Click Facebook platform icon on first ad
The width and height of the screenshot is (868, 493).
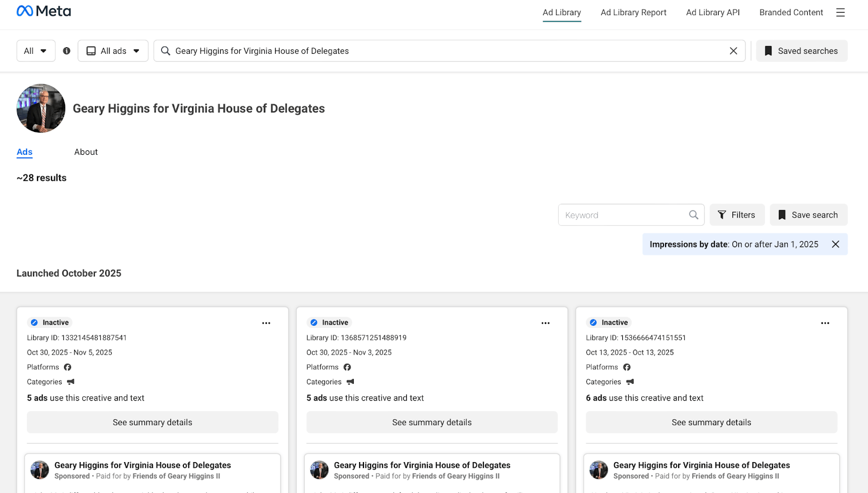[68, 368]
